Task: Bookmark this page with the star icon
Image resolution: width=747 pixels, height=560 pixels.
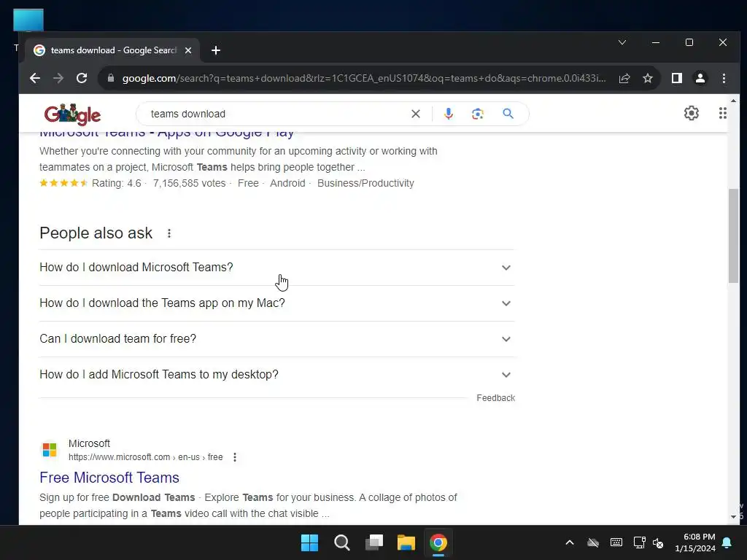Action: [x=648, y=78]
